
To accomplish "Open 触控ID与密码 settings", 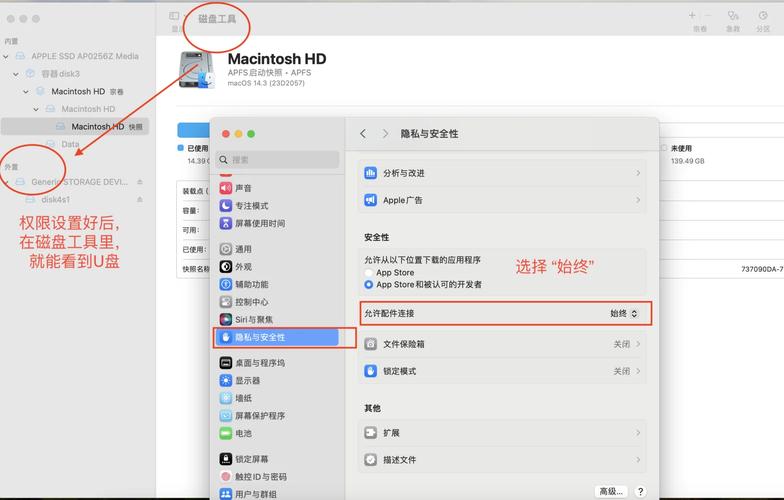I will coord(259,477).
